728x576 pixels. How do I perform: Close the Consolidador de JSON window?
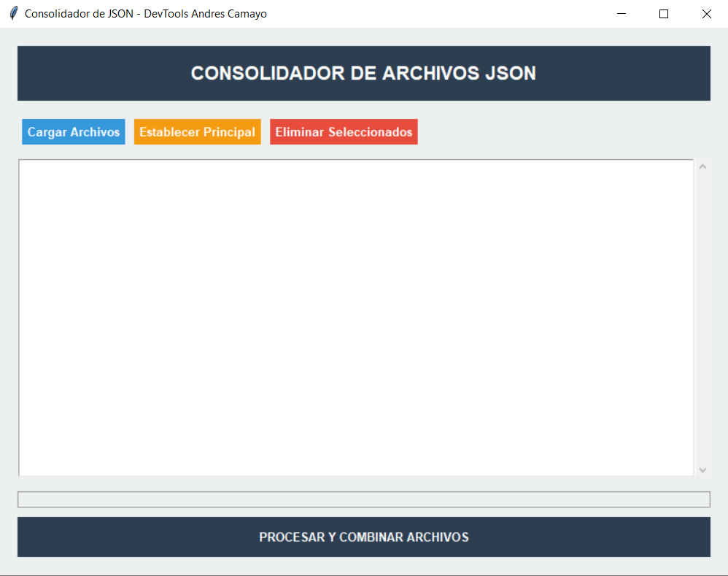(x=706, y=14)
